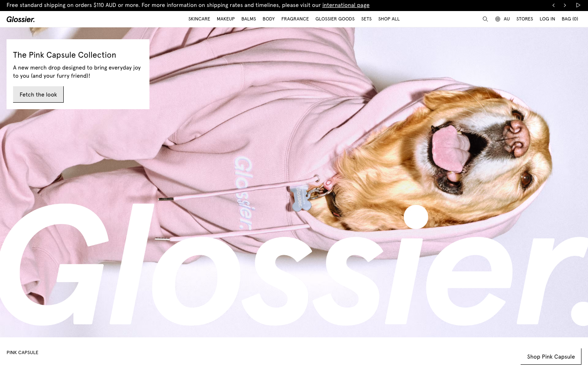Click the globe region icon
The image size is (588, 368).
[x=498, y=19]
